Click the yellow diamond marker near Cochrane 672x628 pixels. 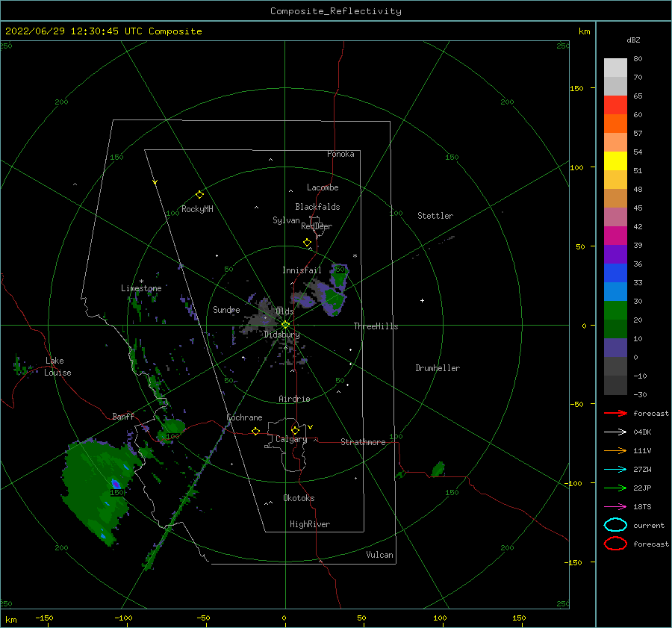[x=256, y=431]
